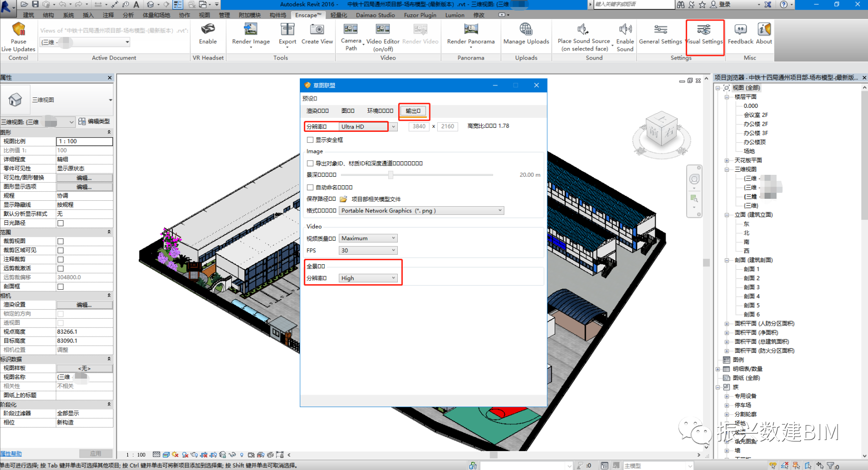The width and height of the screenshot is (868, 470).
Task: Click the Detail Level icon in view control bar
Action: point(156,455)
